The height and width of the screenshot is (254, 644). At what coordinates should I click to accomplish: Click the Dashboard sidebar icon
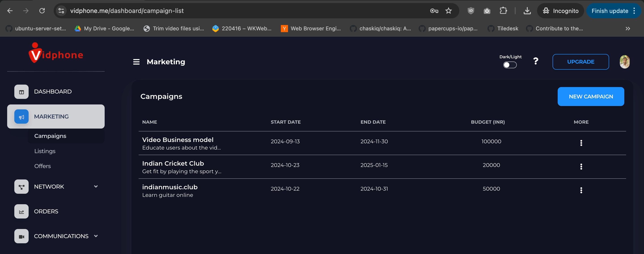tap(21, 92)
